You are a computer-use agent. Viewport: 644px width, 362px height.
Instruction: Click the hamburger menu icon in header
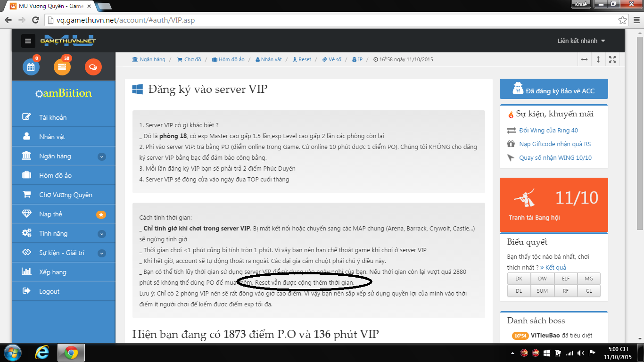click(28, 41)
